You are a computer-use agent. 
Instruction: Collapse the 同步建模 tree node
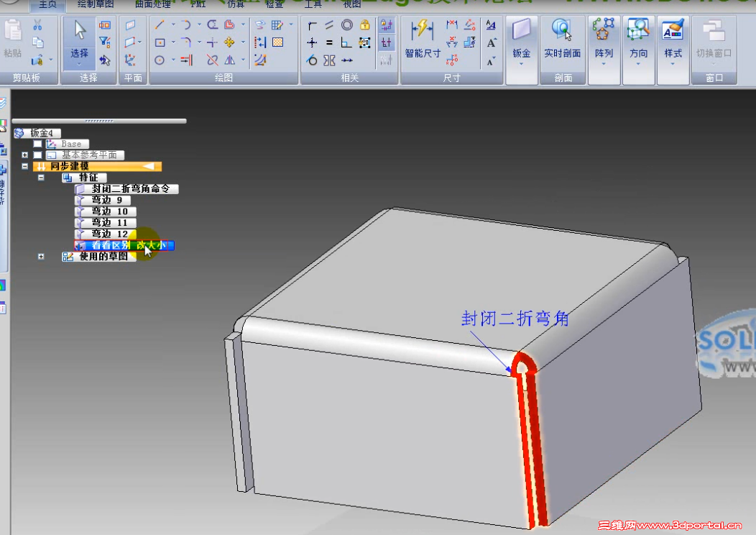tap(24, 166)
